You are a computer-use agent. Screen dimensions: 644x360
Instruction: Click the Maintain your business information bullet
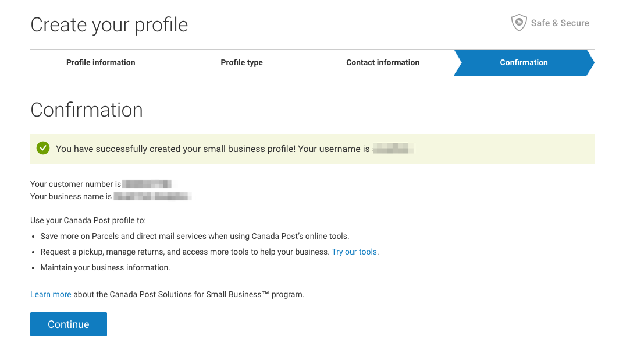(105, 267)
